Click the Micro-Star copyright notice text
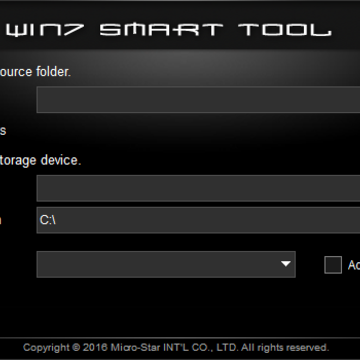 [x=176, y=348]
